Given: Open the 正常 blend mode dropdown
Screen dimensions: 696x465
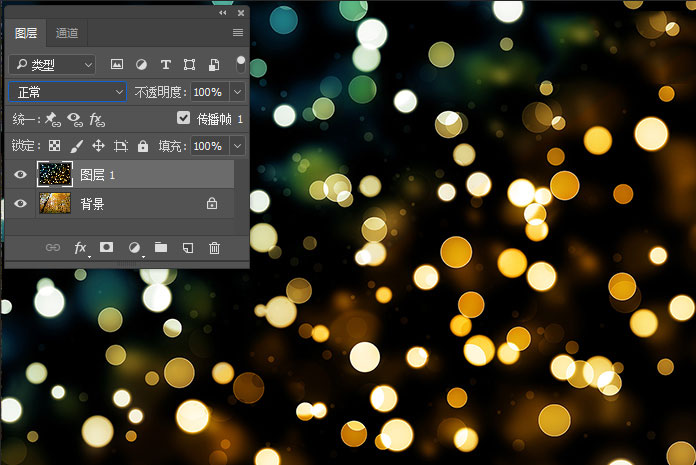Looking at the screenshot, I should 67,91.
